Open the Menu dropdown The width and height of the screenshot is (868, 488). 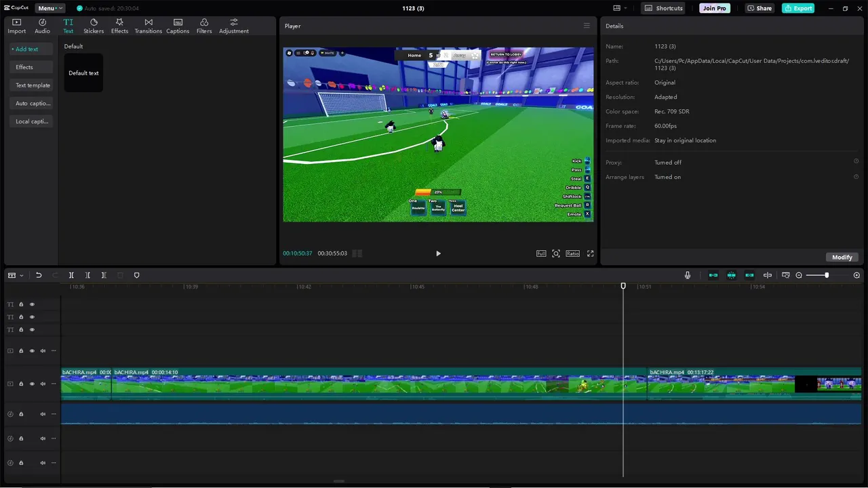50,8
